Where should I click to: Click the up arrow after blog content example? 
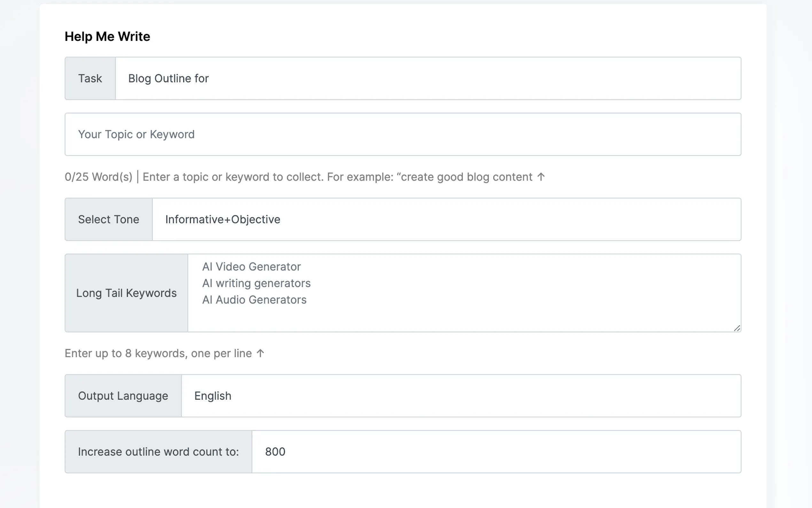(541, 177)
